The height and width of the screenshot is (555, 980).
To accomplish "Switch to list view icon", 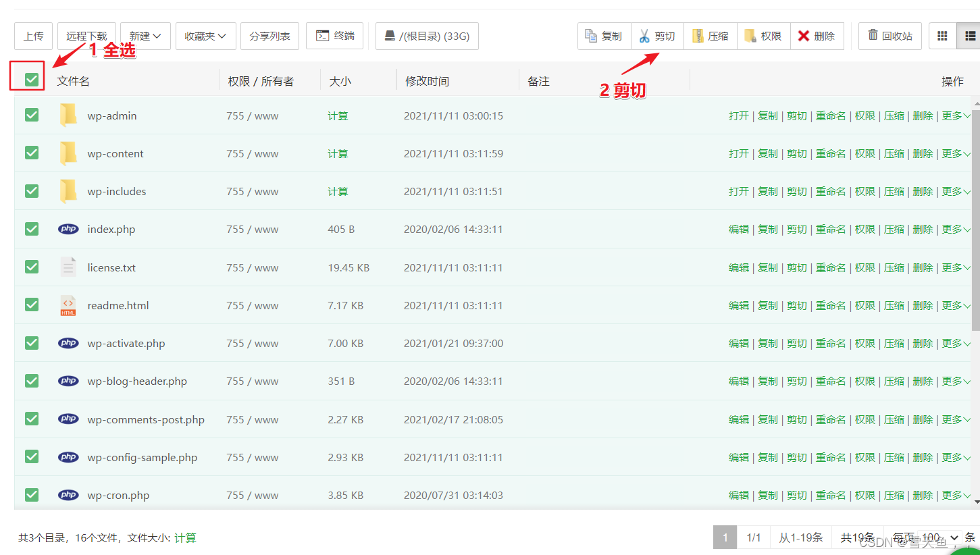I will (x=970, y=36).
